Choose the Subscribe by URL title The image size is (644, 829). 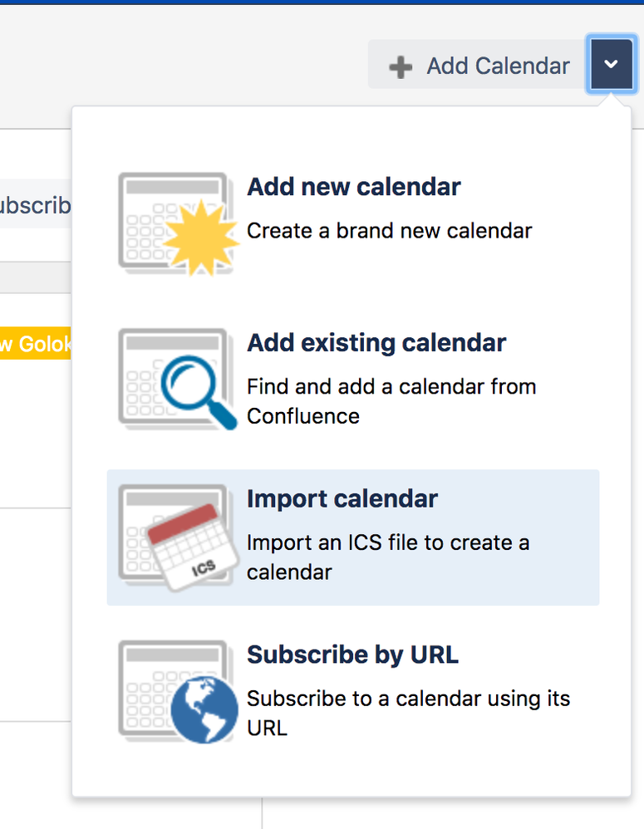[352, 655]
